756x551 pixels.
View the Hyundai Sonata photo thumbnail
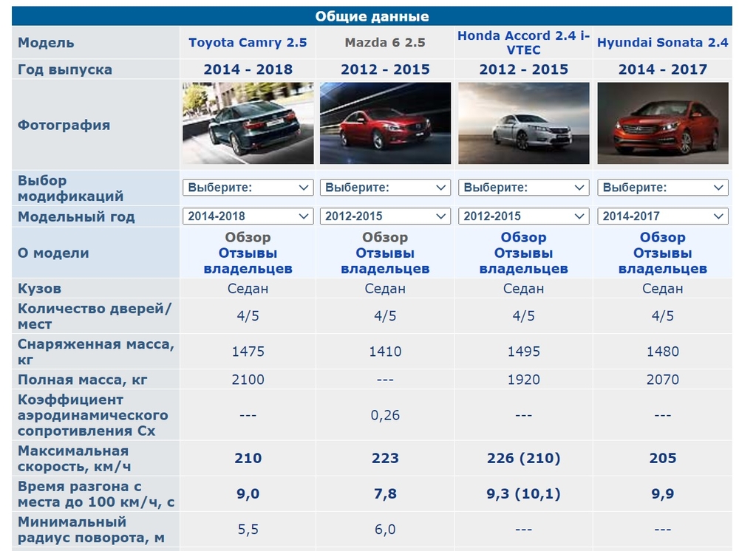tap(663, 123)
